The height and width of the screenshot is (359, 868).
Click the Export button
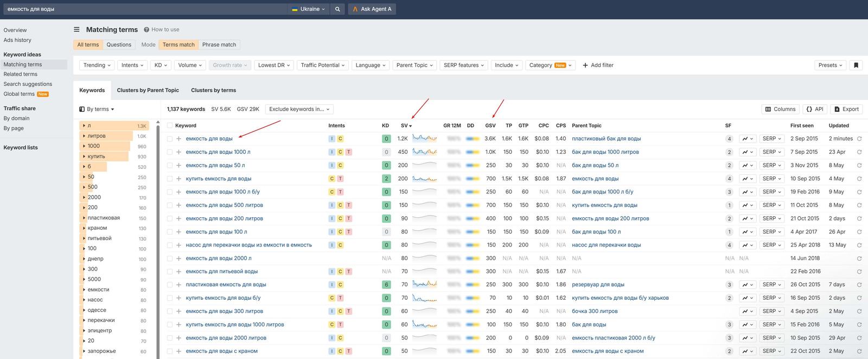846,109
